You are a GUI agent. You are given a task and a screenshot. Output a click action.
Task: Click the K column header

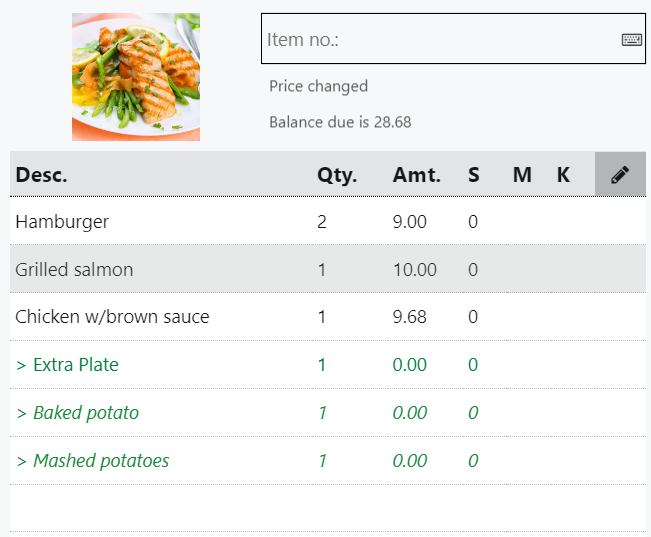point(563,175)
